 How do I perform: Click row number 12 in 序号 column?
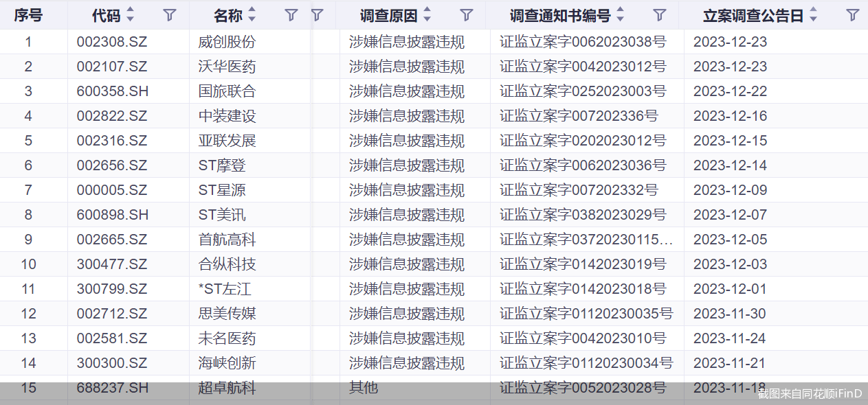28,314
